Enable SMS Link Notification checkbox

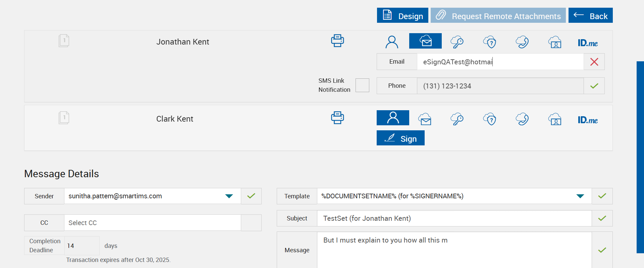pyautogui.click(x=362, y=85)
